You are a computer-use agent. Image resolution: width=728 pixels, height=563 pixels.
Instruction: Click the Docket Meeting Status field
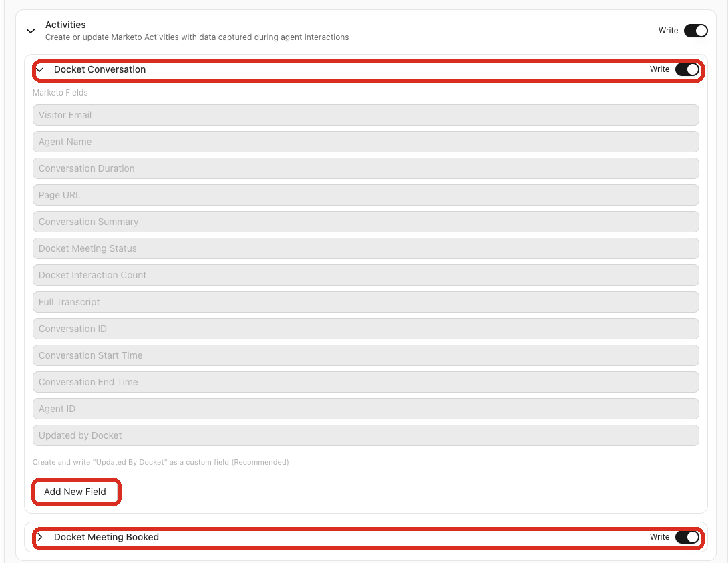point(366,248)
